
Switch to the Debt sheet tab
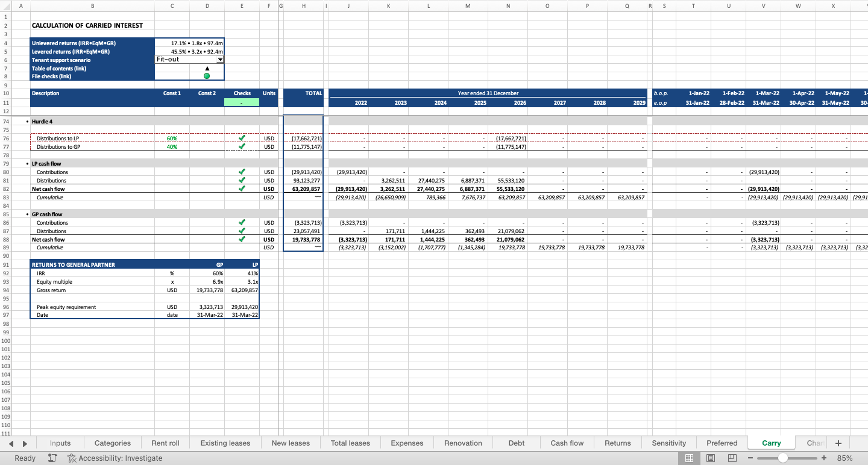coord(517,443)
